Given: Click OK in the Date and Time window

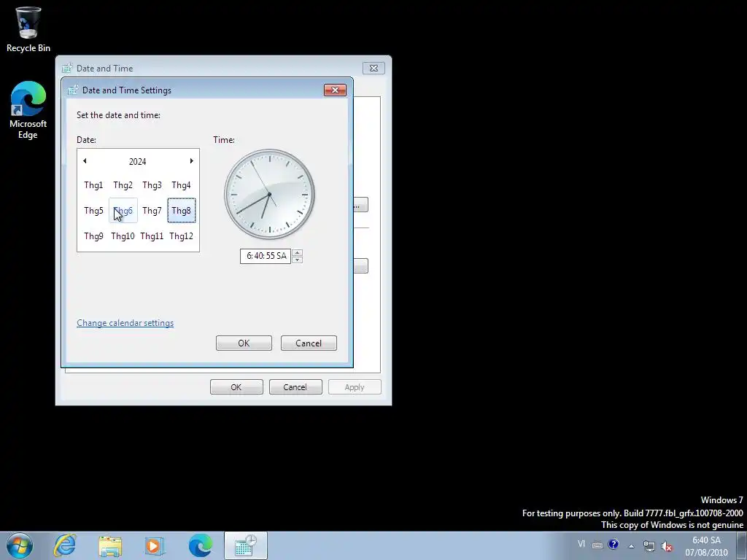Looking at the screenshot, I should click(236, 387).
